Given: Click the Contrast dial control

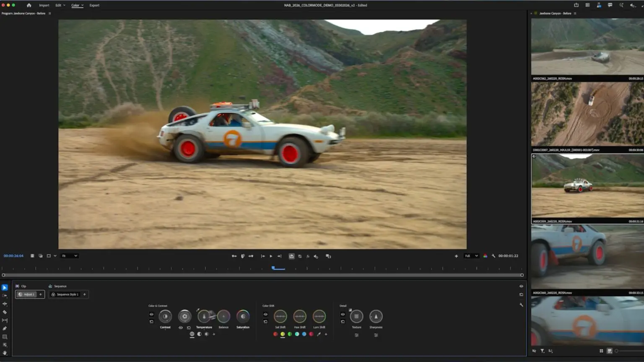Looking at the screenshot, I should (x=165, y=317).
